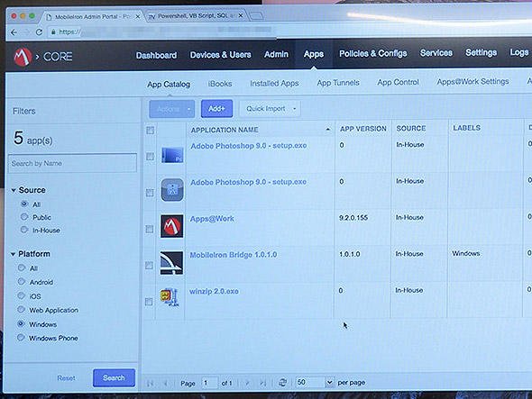The image size is (532, 399).
Task: Reload page with browser refresh icon
Action: pyautogui.click(x=39, y=32)
